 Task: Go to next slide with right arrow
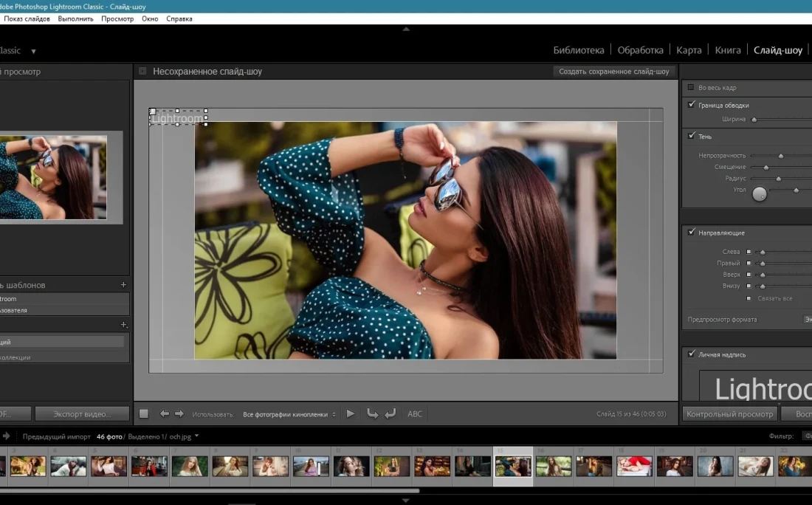pyautogui.click(x=179, y=414)
